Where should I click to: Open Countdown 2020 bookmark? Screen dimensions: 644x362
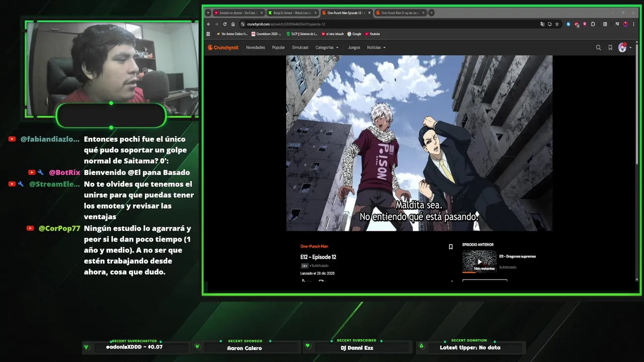click(x=266, y=34)
